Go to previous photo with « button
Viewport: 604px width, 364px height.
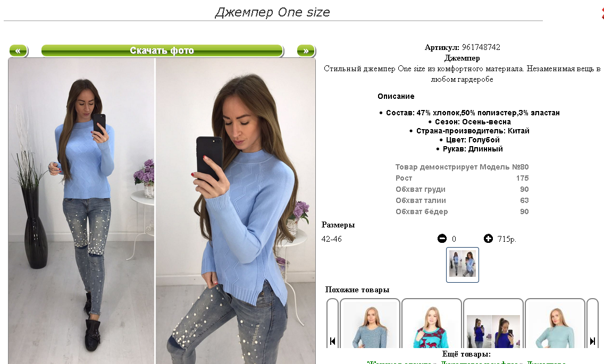[18, 51]
